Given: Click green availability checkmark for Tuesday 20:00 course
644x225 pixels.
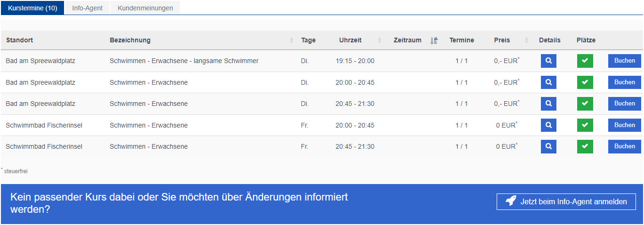Looking at the screenshot, I should click(585, 82).
